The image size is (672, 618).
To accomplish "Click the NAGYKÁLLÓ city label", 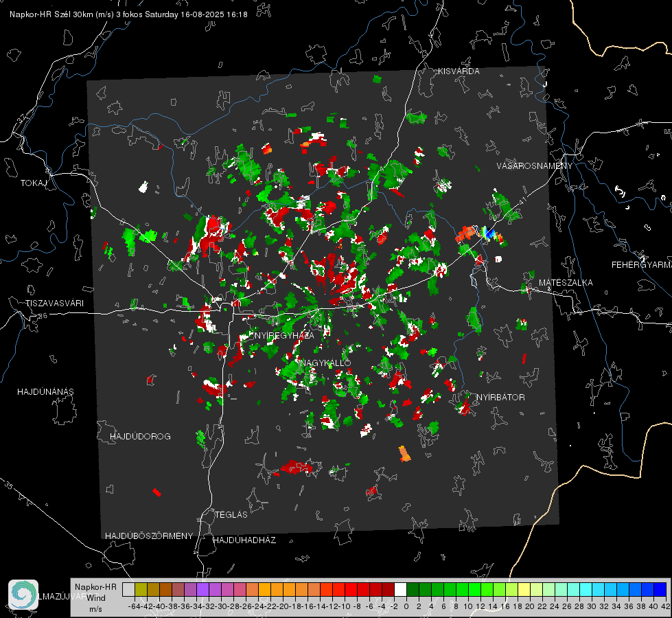I will pyautogui.click(x=326, y=363).
